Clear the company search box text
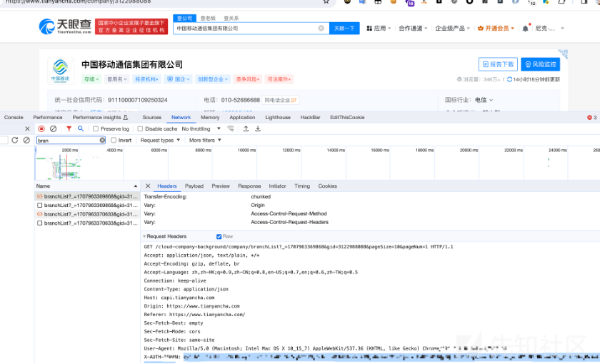This screenshot has height=364, width=600. 321,29
